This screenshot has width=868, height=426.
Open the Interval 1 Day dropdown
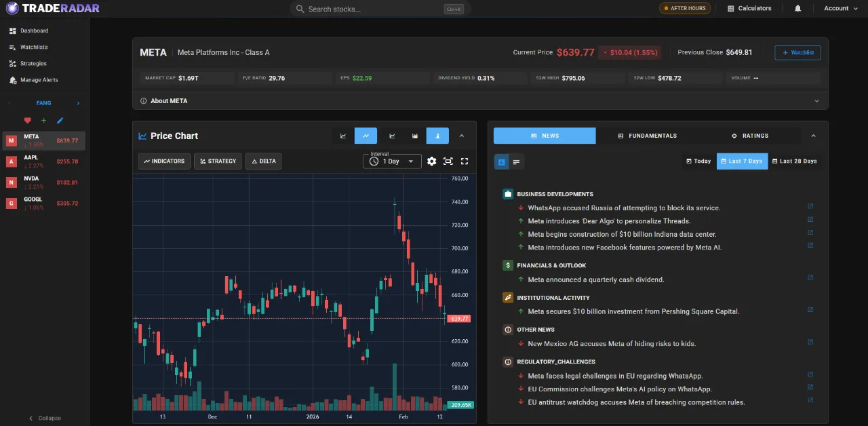click(x=392, y=161)
